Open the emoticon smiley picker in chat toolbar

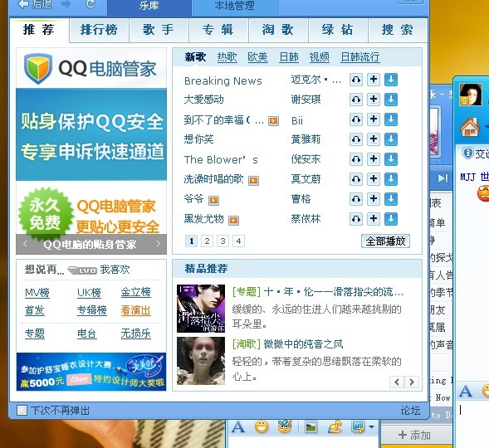[x=262, y=426]
